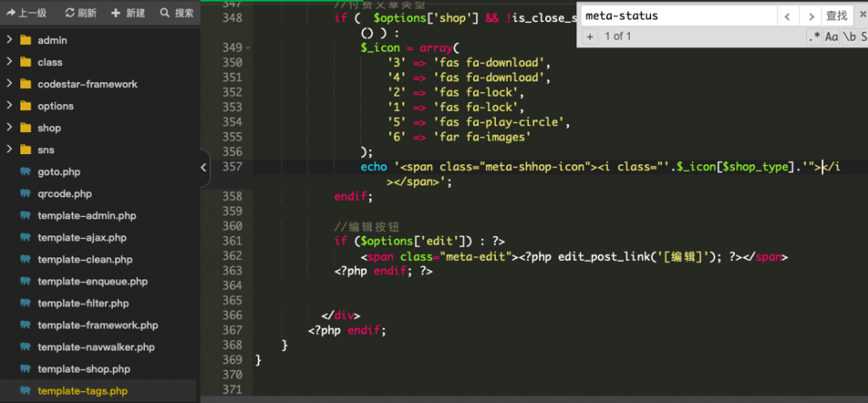
Task: Click the codestar-framework folder icon
Action: pyautogui.click(x=25, y=84)
